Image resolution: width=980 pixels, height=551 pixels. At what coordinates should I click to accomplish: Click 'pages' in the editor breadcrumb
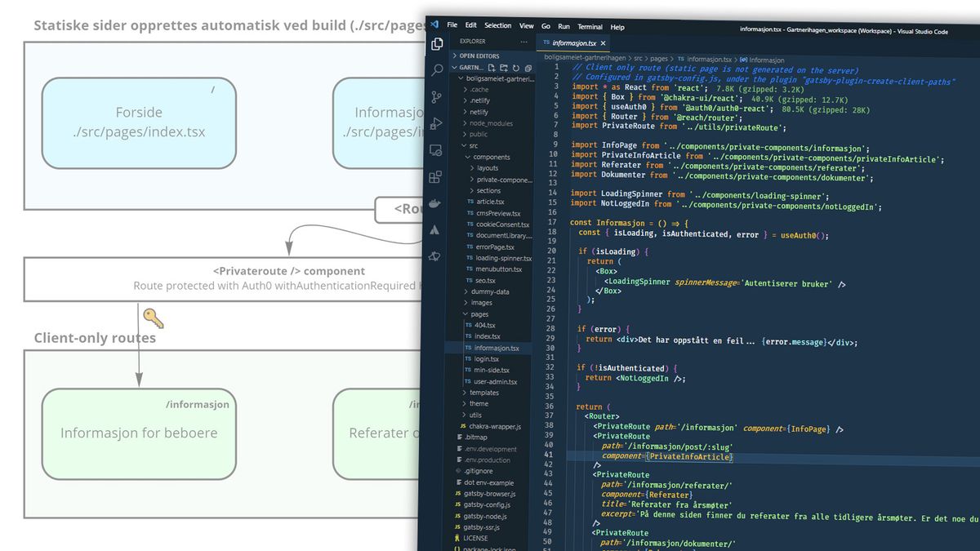659,59
